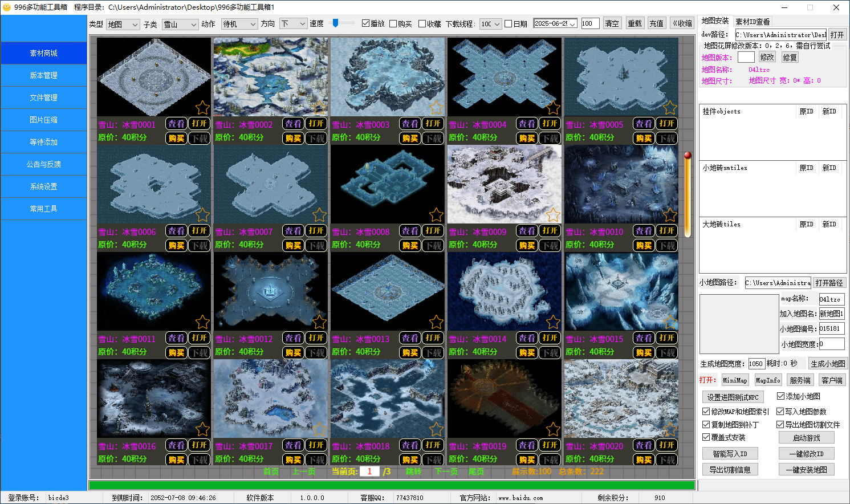Open 冰雪0015 with 打开
The height and width of the screenshot is (504, 850).
(x=666, y=338)
